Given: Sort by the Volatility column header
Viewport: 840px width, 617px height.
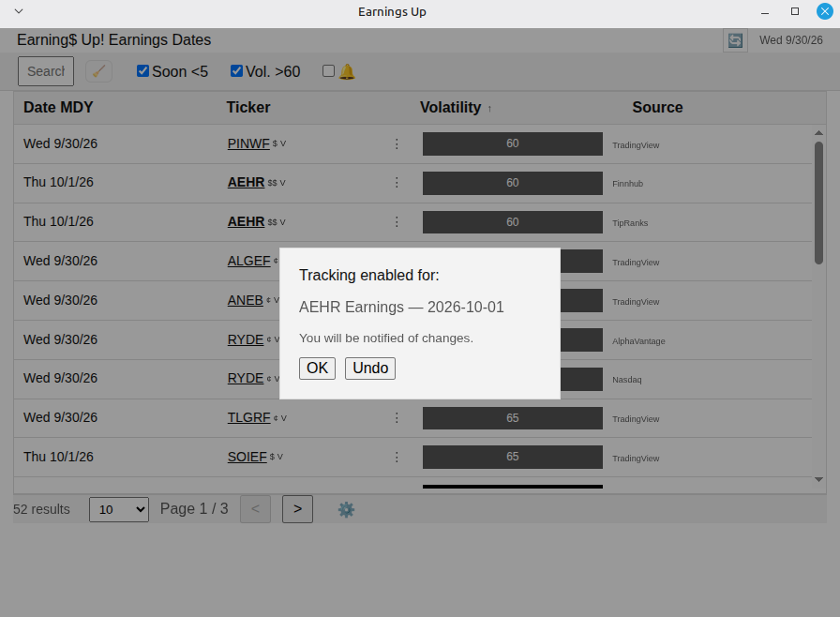Looking at the screenshot, I should pos(451,107).
